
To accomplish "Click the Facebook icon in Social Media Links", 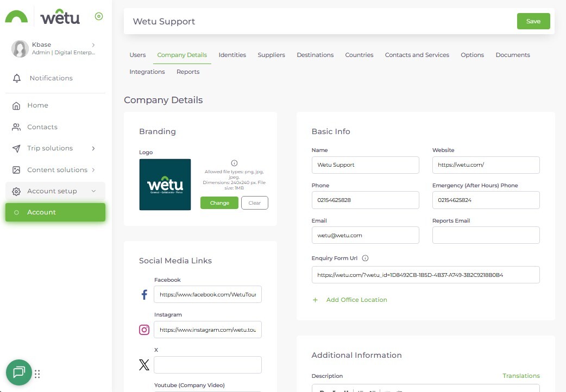I will pos(144,294).
